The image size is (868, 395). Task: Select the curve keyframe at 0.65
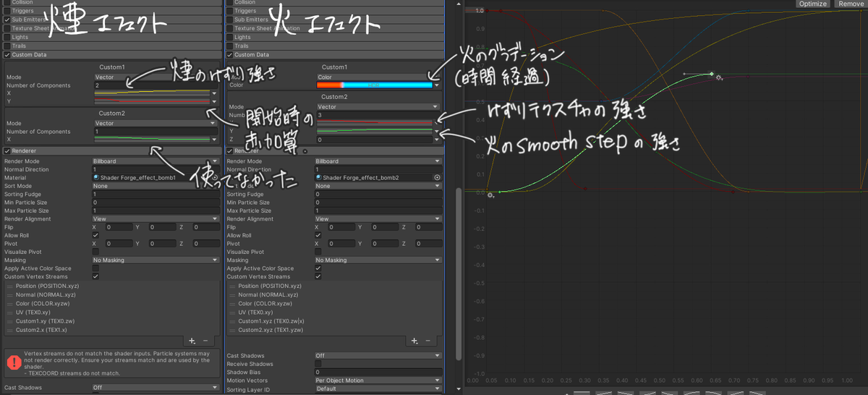coord(712,73)
